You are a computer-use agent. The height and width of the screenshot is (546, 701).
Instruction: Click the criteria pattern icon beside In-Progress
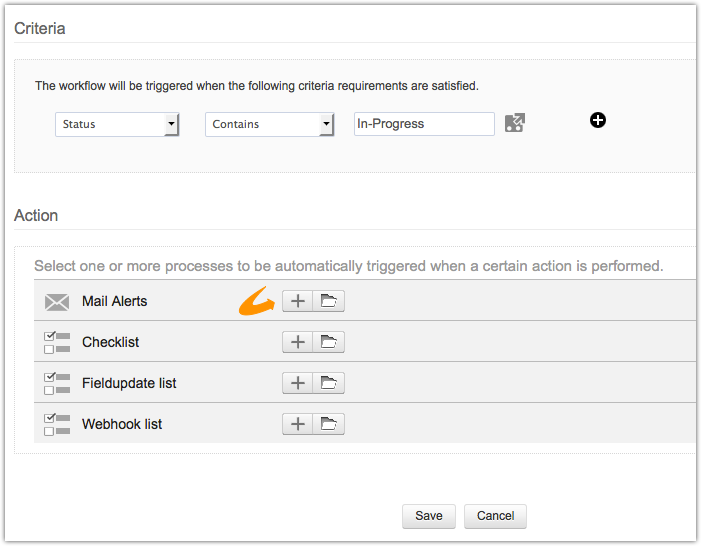point(514,124)
